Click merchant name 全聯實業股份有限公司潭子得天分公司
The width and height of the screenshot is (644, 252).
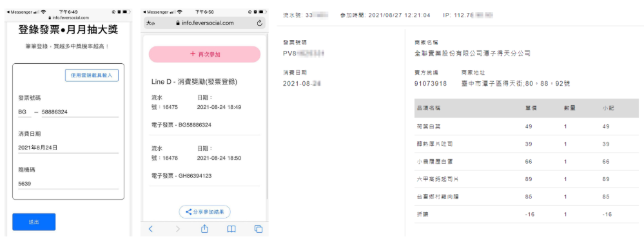click(473, 53)
